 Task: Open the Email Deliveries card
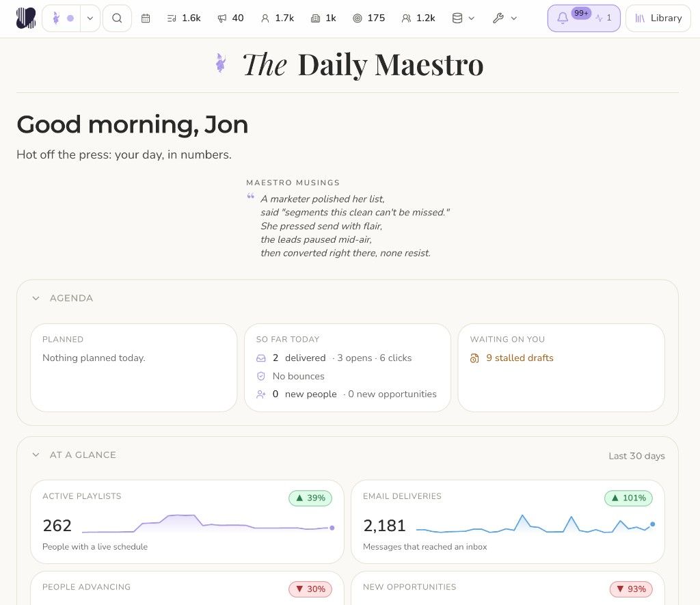click(508, 522)
